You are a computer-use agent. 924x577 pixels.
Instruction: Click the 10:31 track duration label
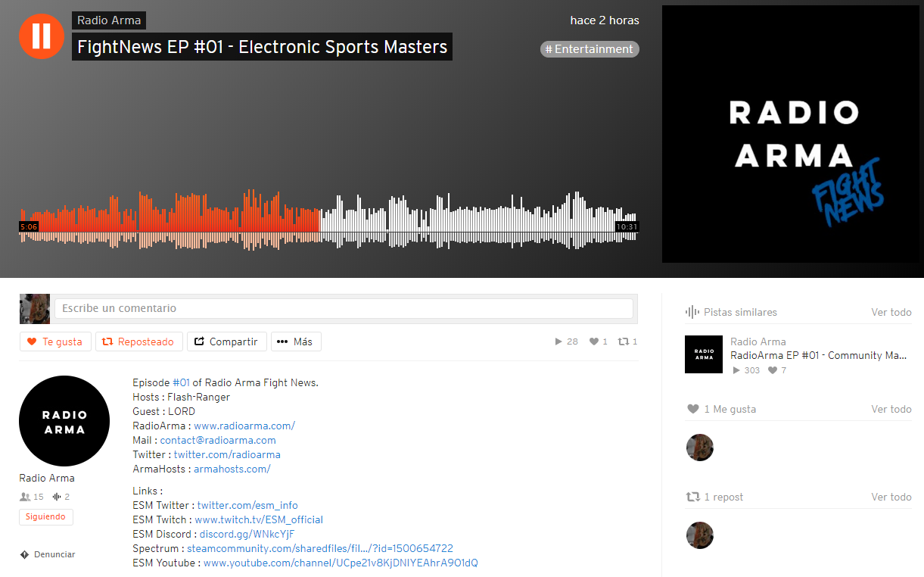click(627, 226)
